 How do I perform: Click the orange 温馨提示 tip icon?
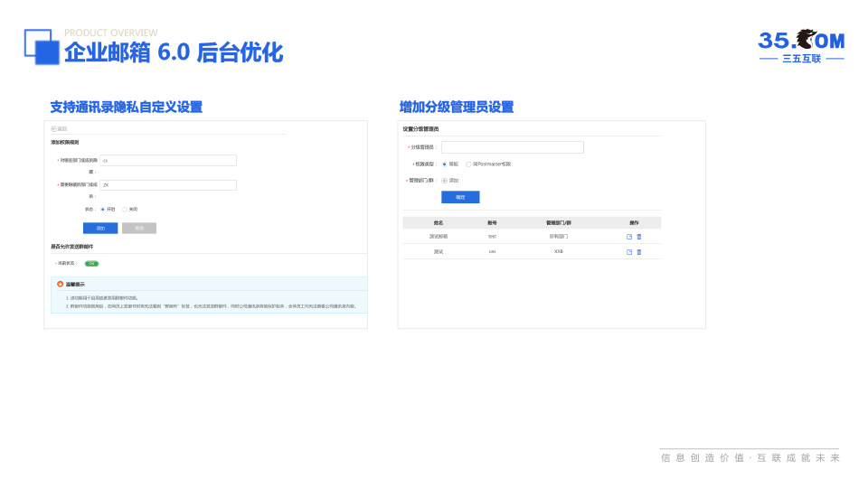(x=61, y=284)
